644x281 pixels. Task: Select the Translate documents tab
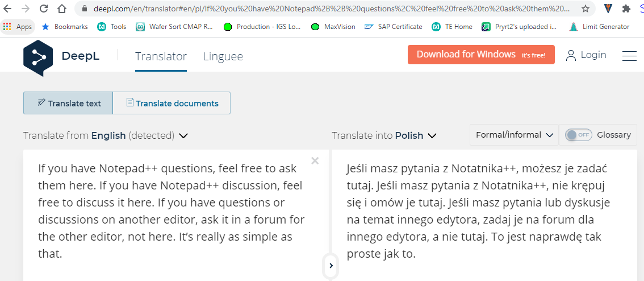(x=172, y=103)
